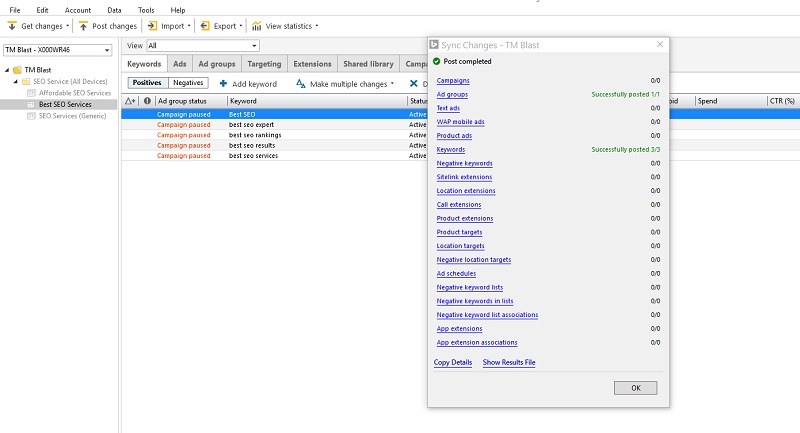Select the 'best seo rankings' keyword row
Image resolution: width=800 pixels, height=433 pixels.
pos(274,135)
